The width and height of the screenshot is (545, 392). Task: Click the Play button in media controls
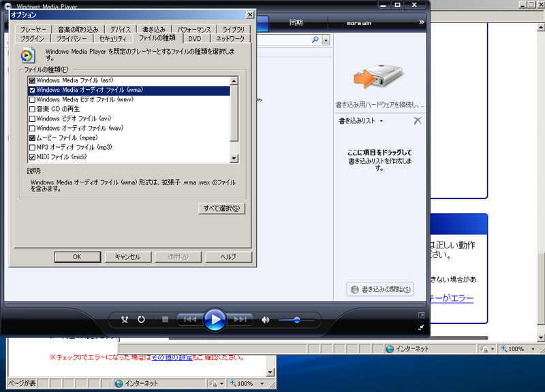pos(215,319)
